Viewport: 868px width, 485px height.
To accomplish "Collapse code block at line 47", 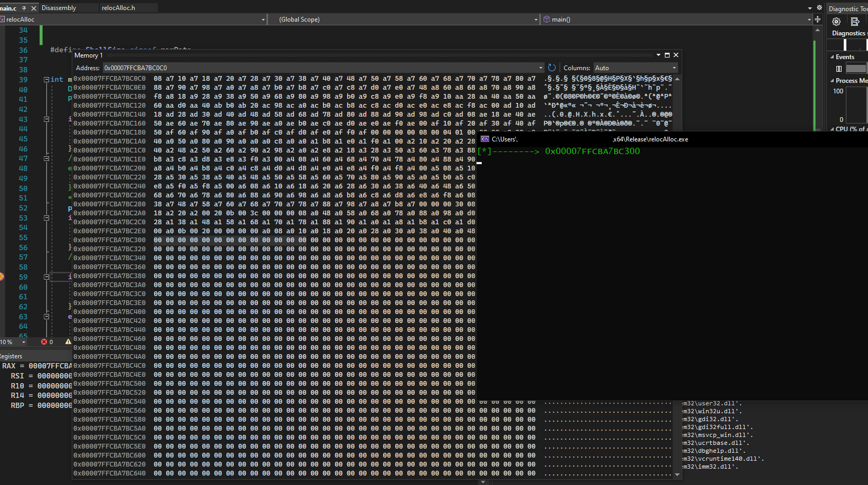I will coord(46,158).
